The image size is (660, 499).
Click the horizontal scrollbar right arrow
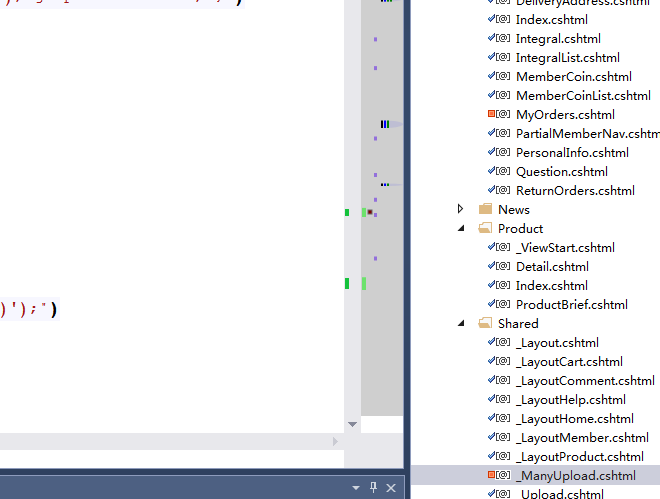[x=335, y=441]
